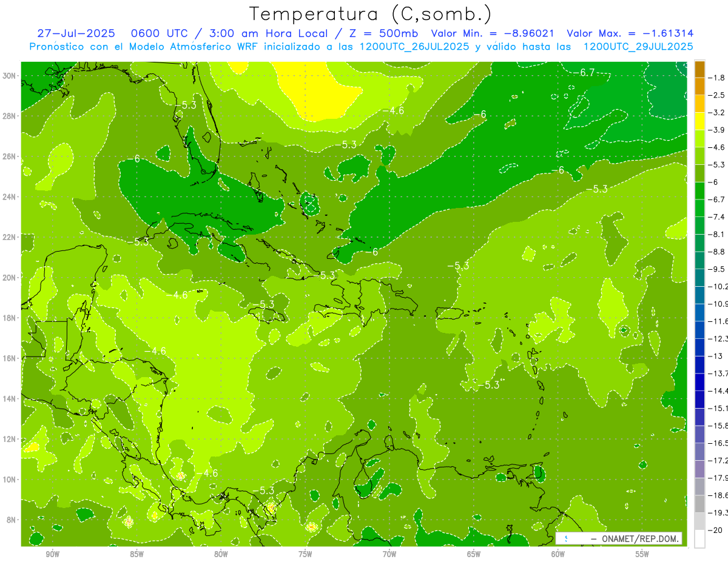Click the '28N' latitude axis label
This screenshot has height=562, width=728.
click(9, 116)
